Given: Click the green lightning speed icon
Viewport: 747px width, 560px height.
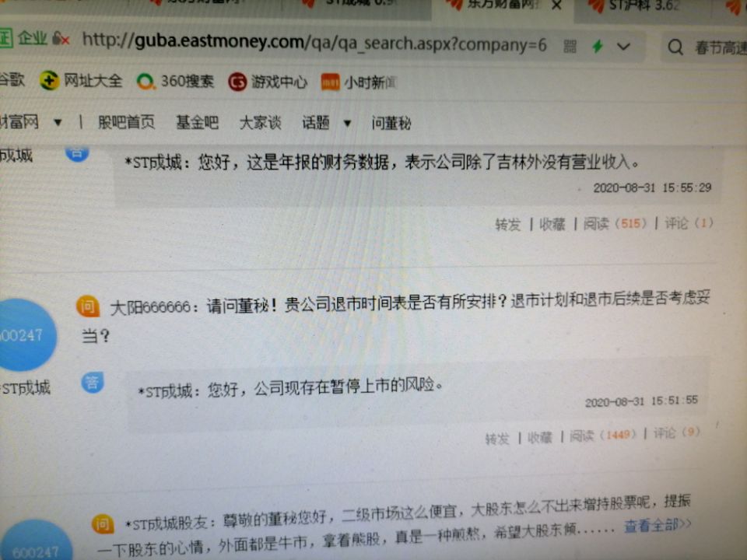Looking at the screenshot, I should (x=598, y=46).
